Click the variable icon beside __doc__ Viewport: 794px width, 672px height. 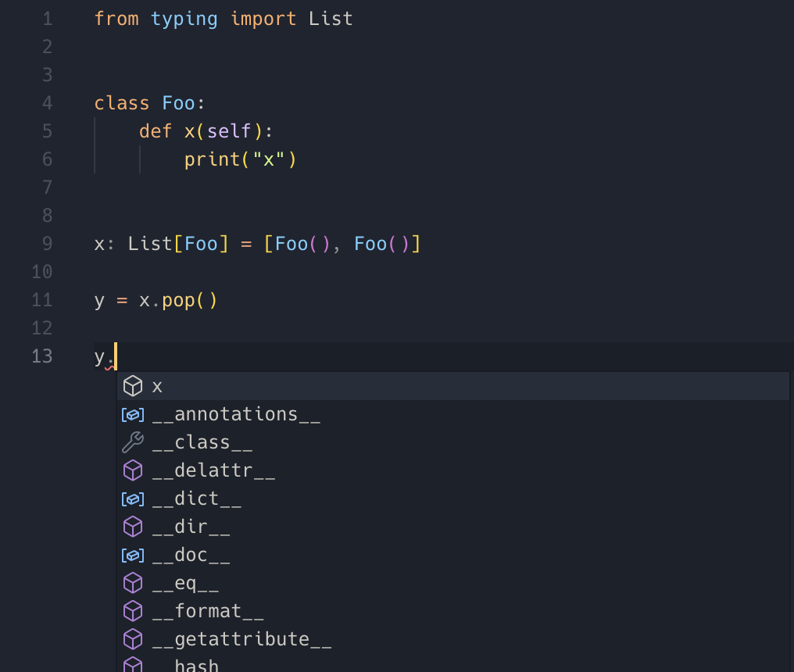[133, 556]
